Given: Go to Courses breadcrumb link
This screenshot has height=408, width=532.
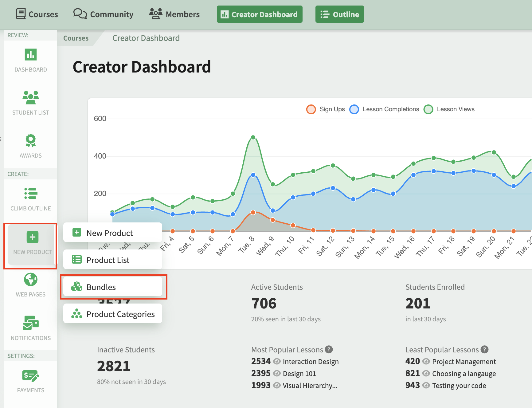Looking at the screenshot, I should click(x=76, y=38).
